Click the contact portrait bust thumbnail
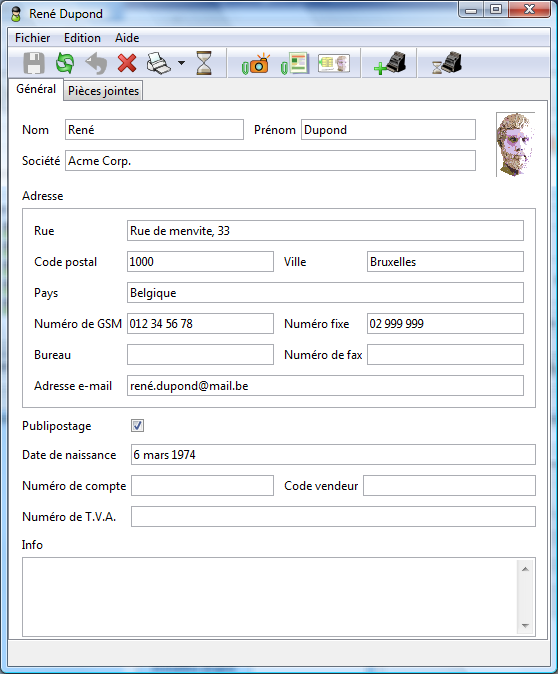The width and height of the screenshot is (558, 674). (515, 144)
